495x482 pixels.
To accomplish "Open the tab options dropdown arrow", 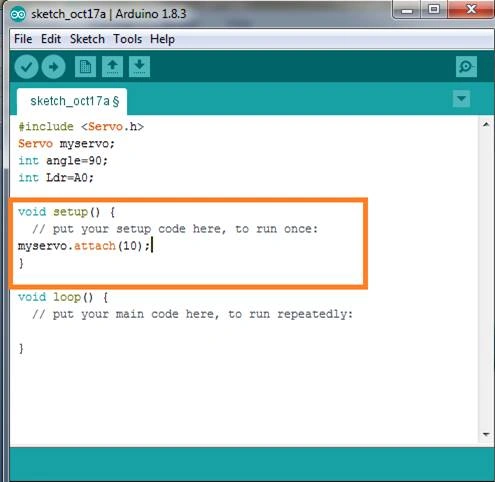I will pos(462,99).
